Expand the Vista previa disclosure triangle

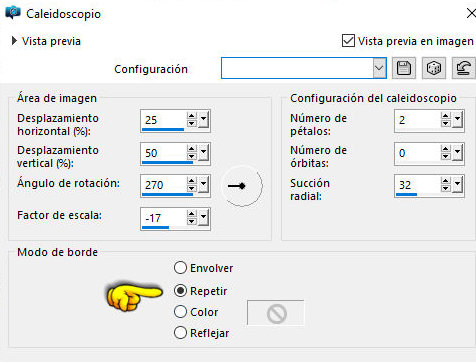coord(14,41)
